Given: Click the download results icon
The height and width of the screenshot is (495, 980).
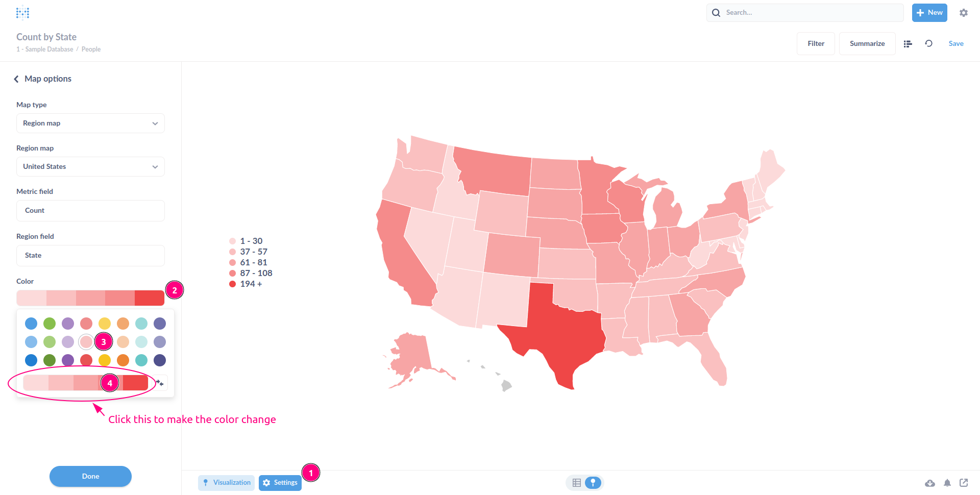Looking at the screenshot, I should click(x=930, y=483).
